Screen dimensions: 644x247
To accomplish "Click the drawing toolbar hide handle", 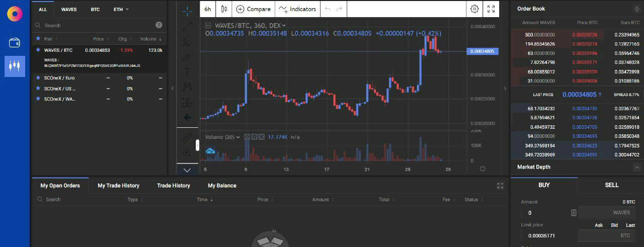I will (198, 145).
